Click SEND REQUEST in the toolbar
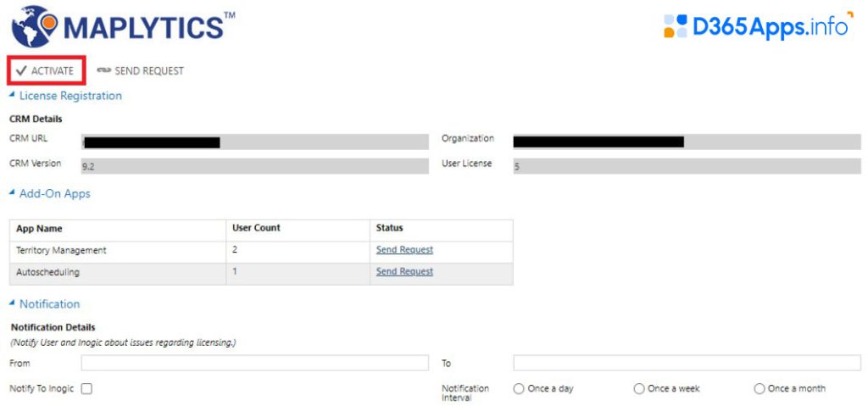Screen dimensions: 868x406 pyautogui.click(x=140, y=71)
